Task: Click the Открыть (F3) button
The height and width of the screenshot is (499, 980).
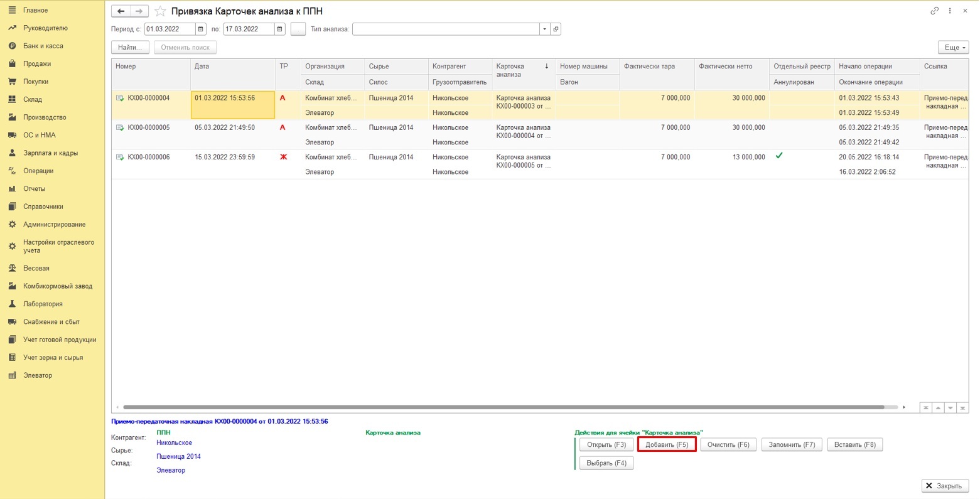Action: [606, 444]
